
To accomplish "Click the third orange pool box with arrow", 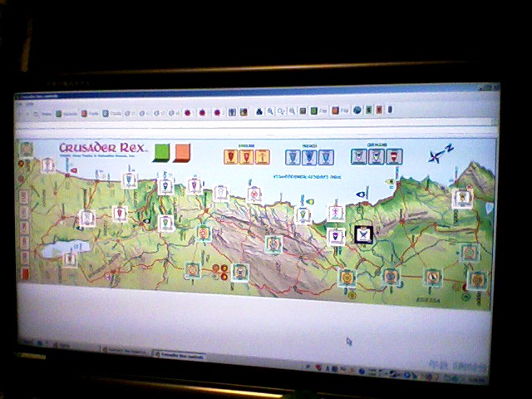I will [x=263, y=157].
